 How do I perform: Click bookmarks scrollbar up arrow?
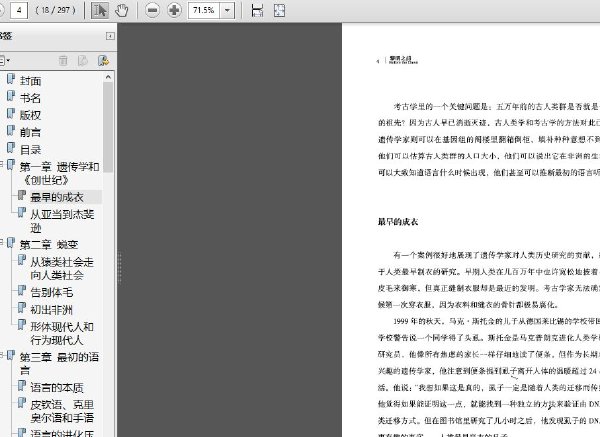point(108,77)
